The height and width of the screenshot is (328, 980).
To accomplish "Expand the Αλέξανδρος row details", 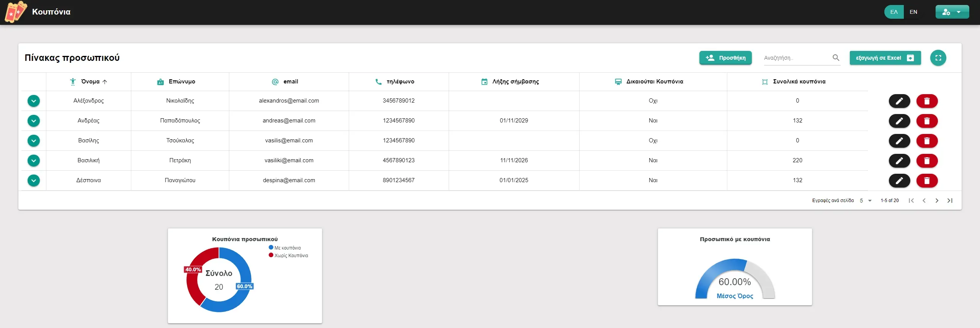I will click(x=34, y=101).
